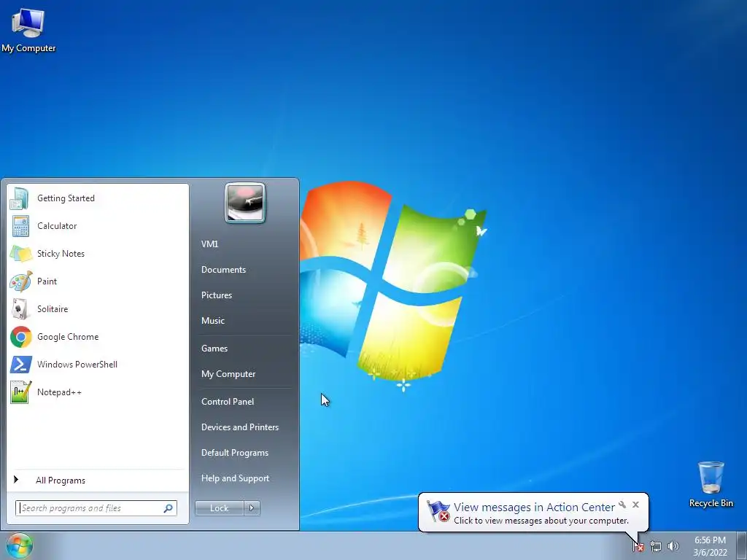Click View messages in Action Center title
This screenshot has width=747, height=560.
pos(534,507)
